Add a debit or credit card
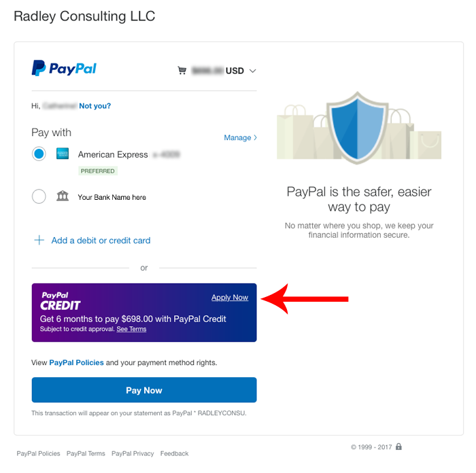Image resolution: width=476 pixels, height=473 pixels. coord(101,241)
